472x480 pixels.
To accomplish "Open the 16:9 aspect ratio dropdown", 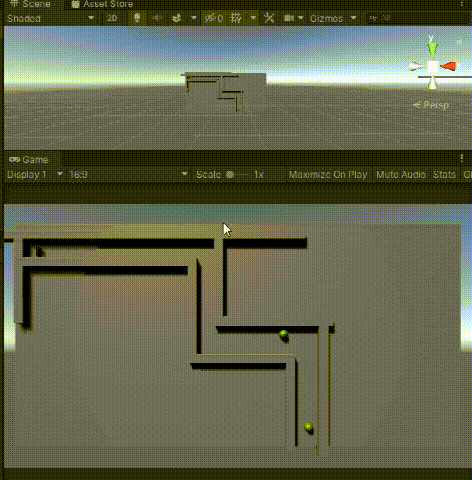I will click(x=128, y=174).
